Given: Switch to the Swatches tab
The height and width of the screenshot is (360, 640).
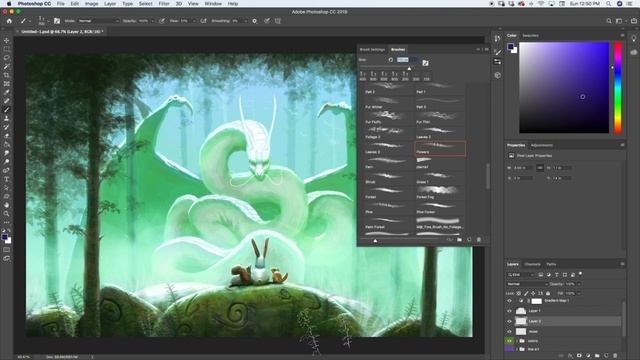Looking at the screenshot, I should 531,36.
